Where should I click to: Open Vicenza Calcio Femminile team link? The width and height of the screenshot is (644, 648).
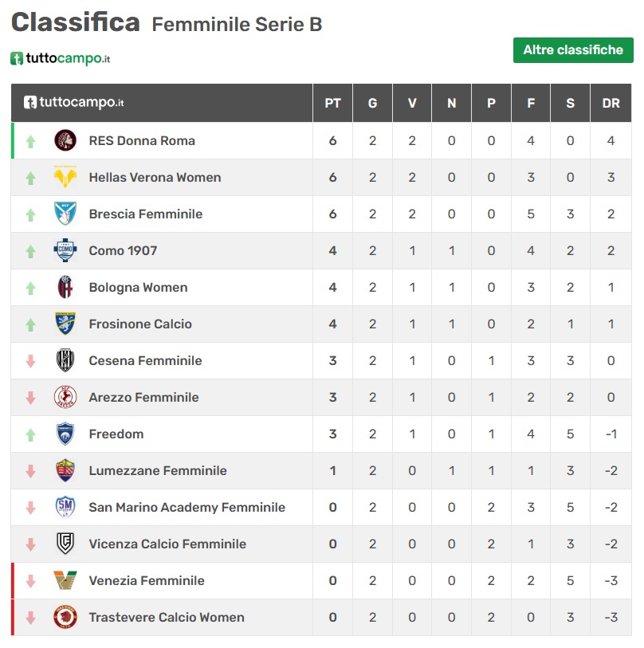(x=167, y=544)
